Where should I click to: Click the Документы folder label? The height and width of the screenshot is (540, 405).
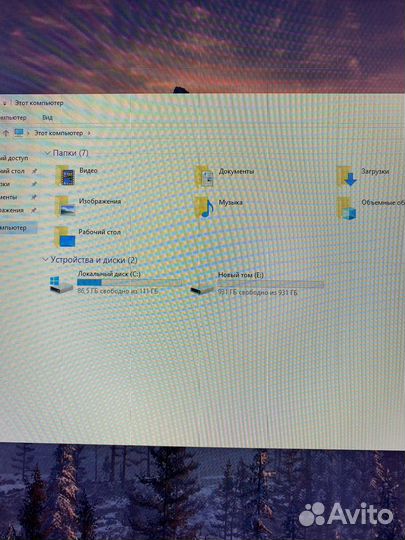[x=236, y=171]
